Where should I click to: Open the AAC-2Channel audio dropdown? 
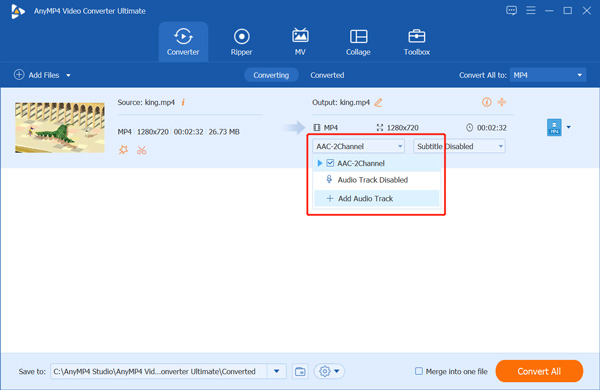(x=359, y=146)
